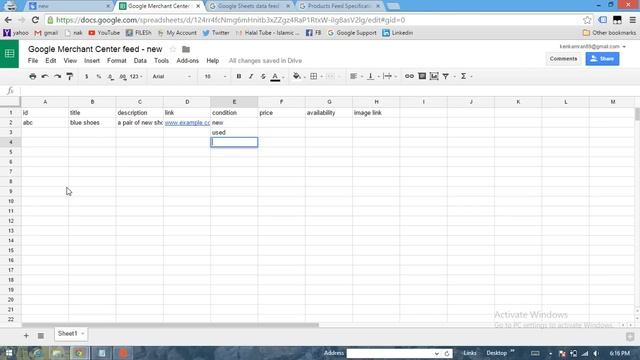This screenshot has height=360, width=640.
Task: Open the Tools menu
Action: coord(161,61)
